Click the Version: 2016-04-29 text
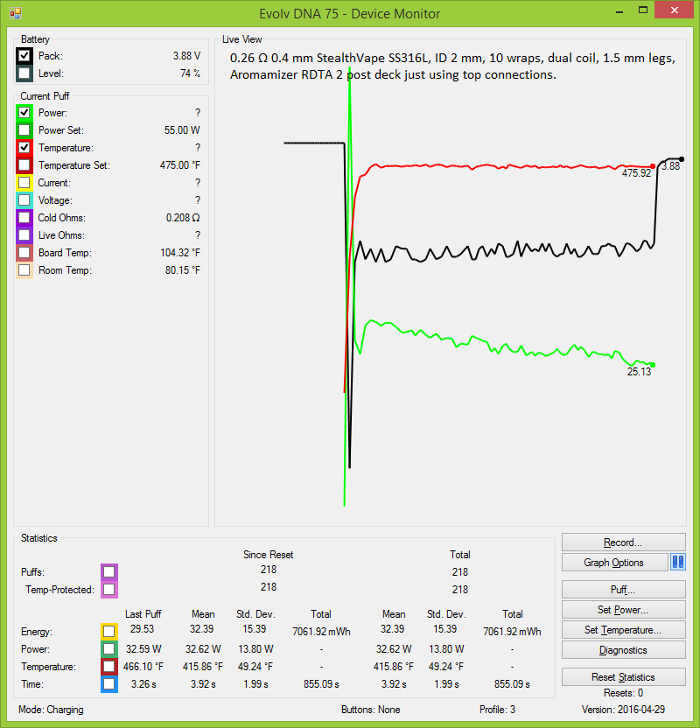Viewport: 700px width, 728px height. click(623, 710)
